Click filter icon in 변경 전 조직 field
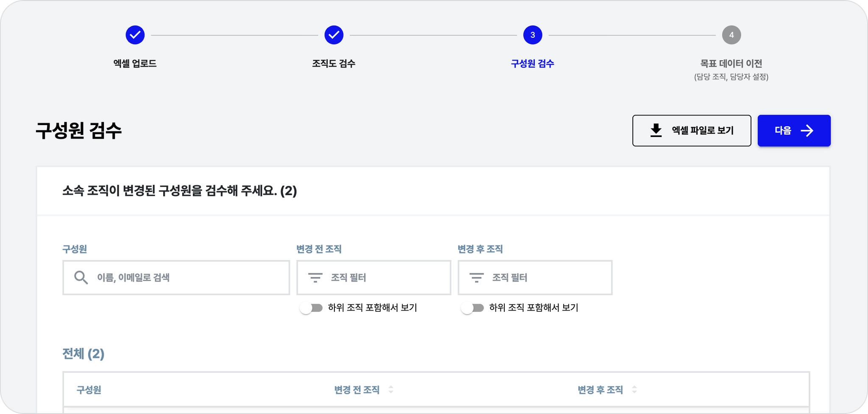 [315, 278]
